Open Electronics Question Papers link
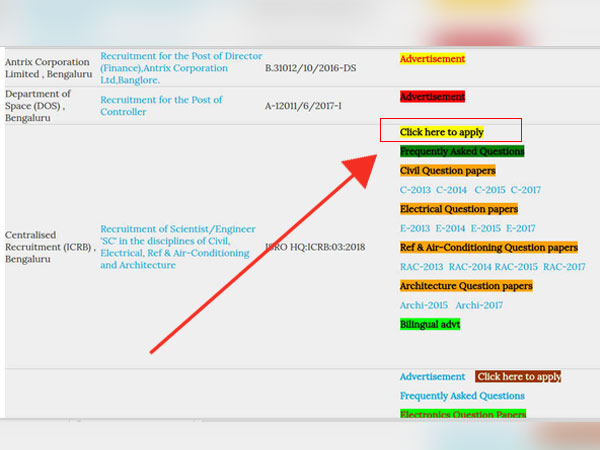 [463, 414]
